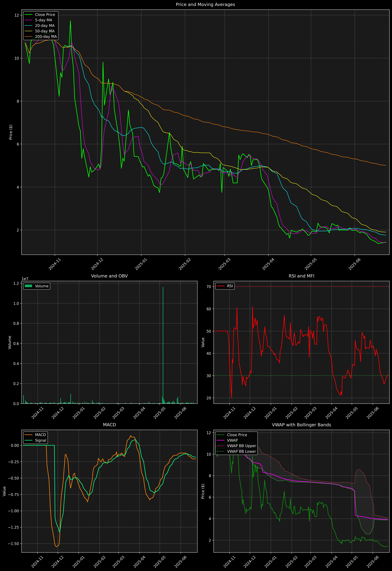Click the '2025-06' x-axis tick of the top chart

[355, 264]
